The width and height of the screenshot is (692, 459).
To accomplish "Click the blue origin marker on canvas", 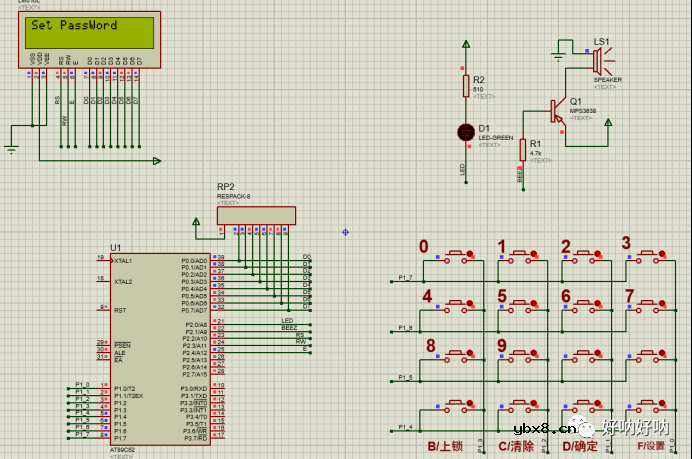I will tap(345, 231).
